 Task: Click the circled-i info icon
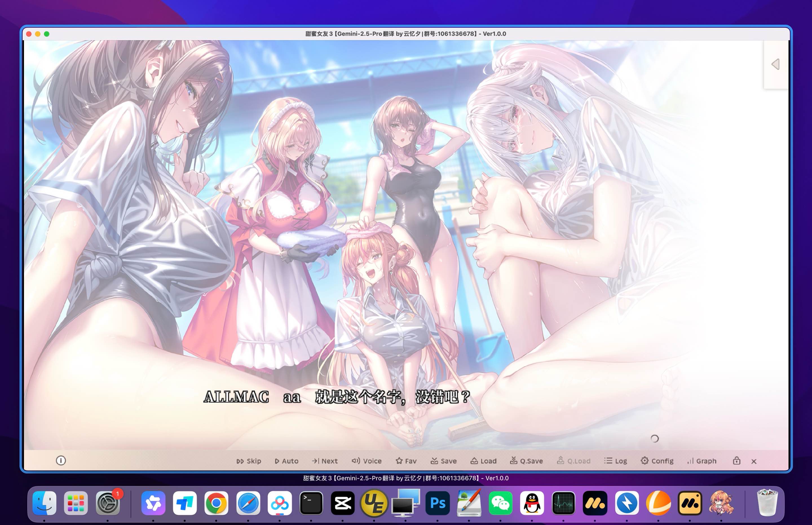tap(61, 461)
